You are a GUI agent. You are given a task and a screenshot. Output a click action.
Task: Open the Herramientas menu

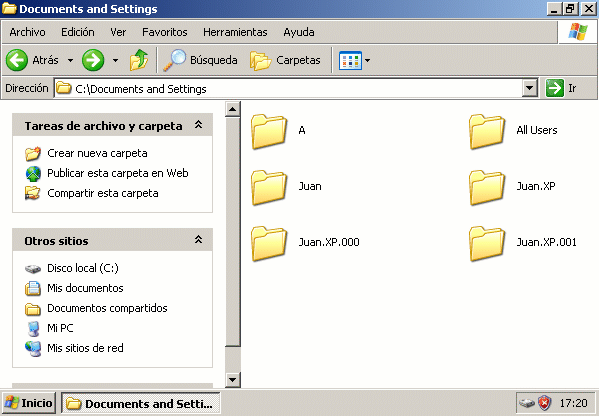pos(235,32)
